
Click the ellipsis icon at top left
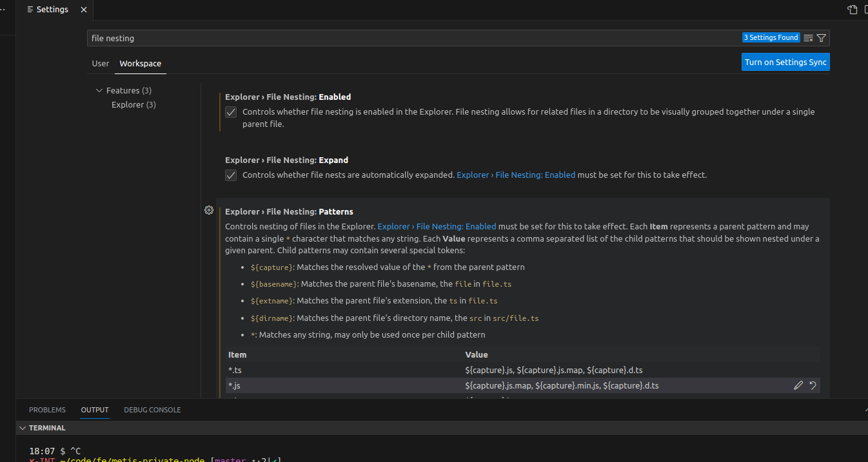click(x=3, y=10)
